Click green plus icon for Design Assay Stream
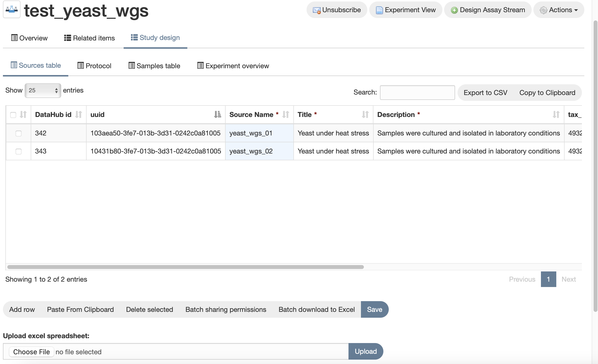The width and height of the screenshot is (598, 364). pyautogui.click(x=454, y=10)
